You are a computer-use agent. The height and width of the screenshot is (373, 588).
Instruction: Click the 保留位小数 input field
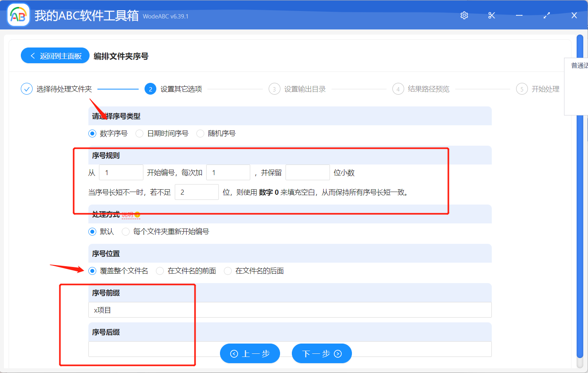[x=308, y=172]
